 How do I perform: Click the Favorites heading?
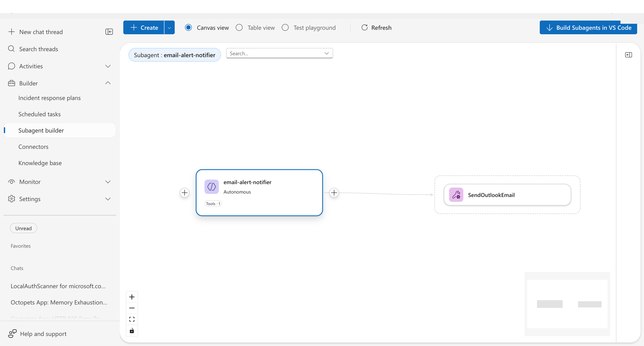coord(21,246)
